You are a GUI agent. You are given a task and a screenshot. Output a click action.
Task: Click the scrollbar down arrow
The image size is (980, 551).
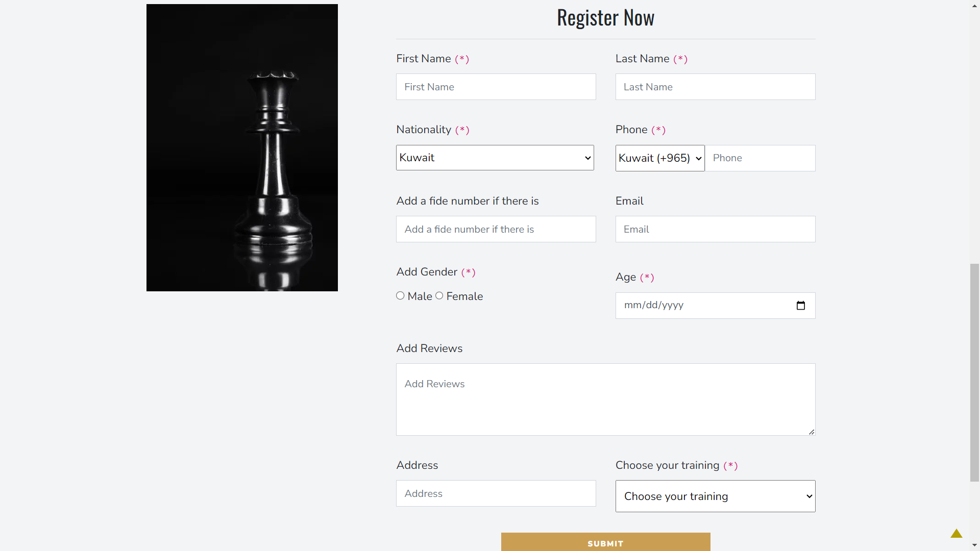(975, 545)
